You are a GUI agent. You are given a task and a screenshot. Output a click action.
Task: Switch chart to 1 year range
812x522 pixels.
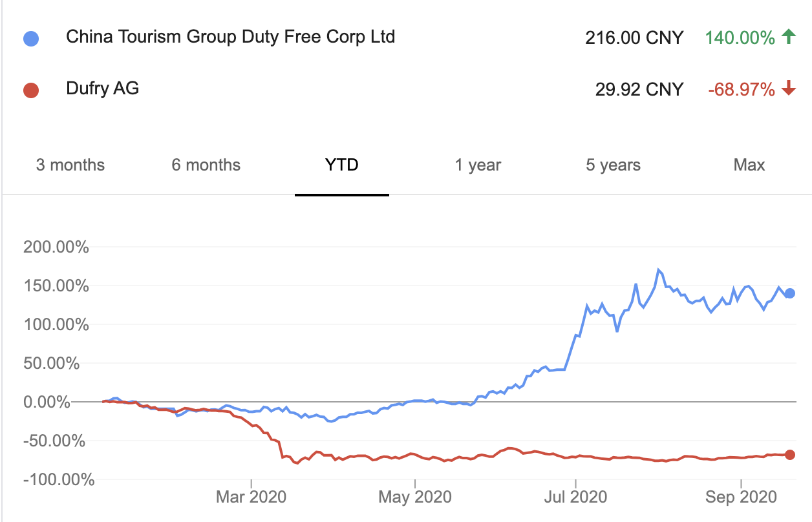tap(478, 165)
